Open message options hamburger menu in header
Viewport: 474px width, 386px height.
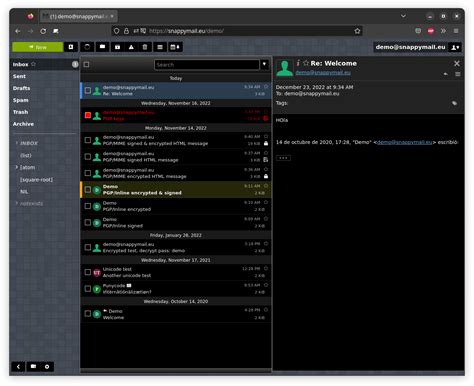coord(458,74)
